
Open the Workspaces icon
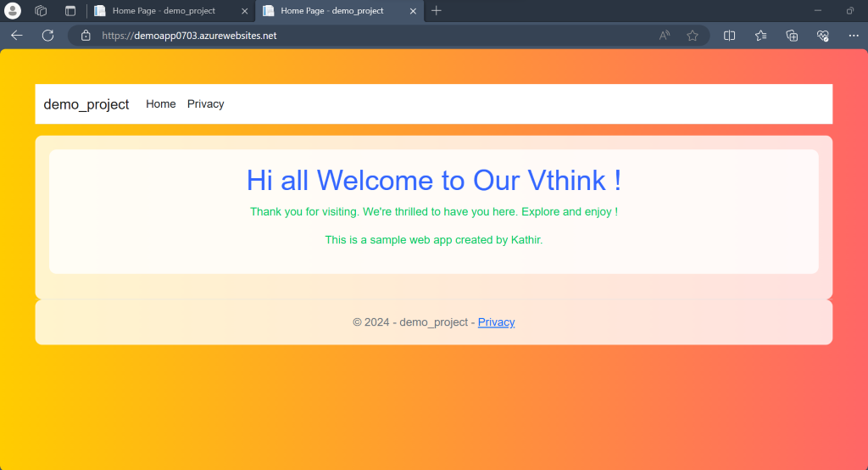(x=41, y=10)
